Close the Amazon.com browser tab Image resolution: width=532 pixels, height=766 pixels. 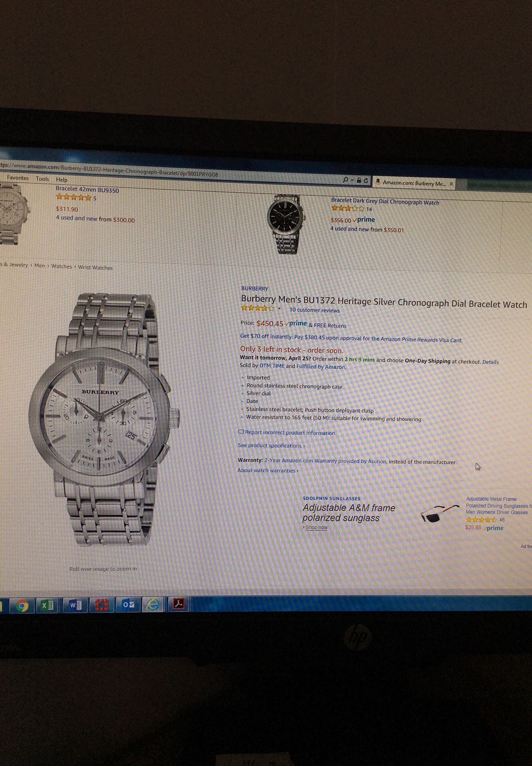(451, 184)
